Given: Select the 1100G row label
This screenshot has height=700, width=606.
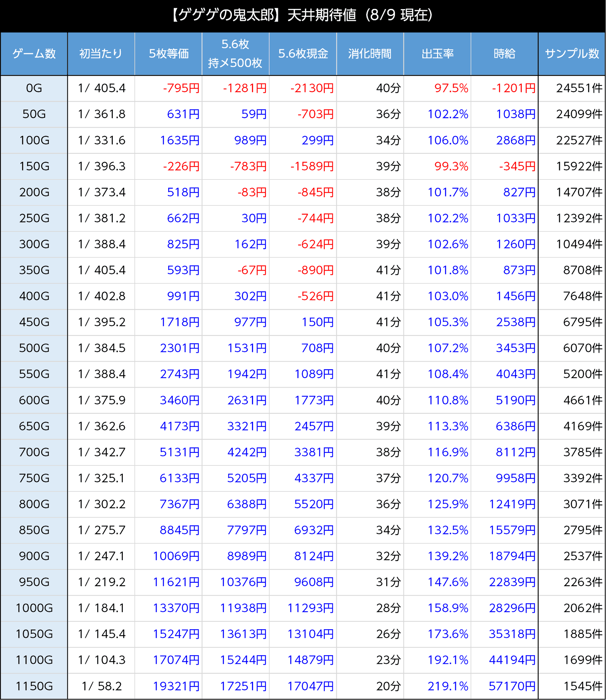Looking at the screenshot, I should click(34, 660).
